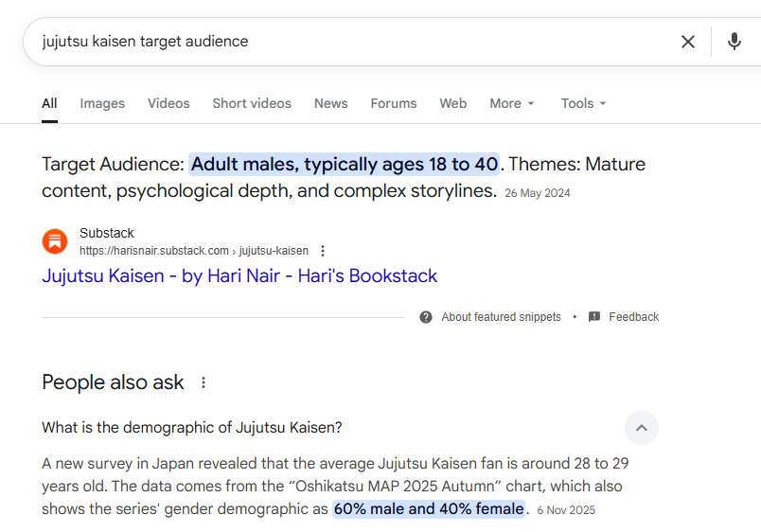Switch to the Images tab
Image resolution: width=761 pixels, height=532 pixels.
pos(102,103)
